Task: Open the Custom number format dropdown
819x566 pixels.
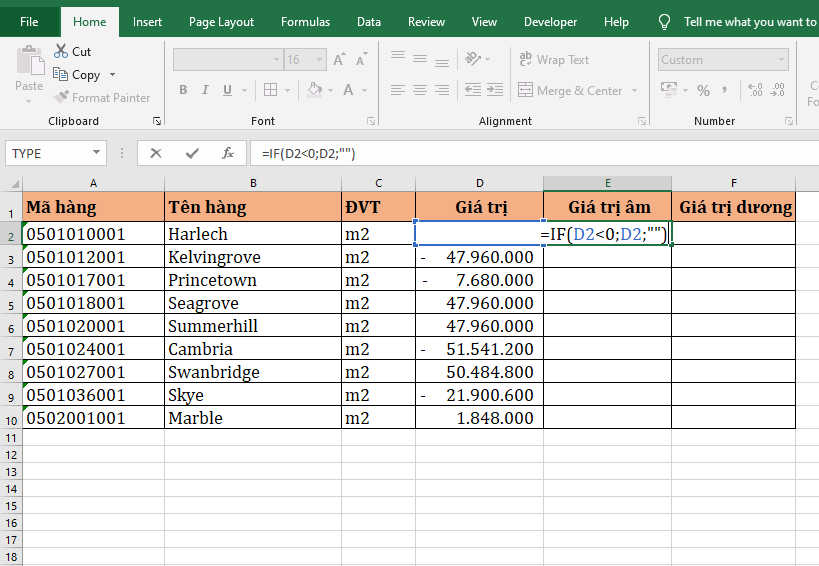Action: 781,60
